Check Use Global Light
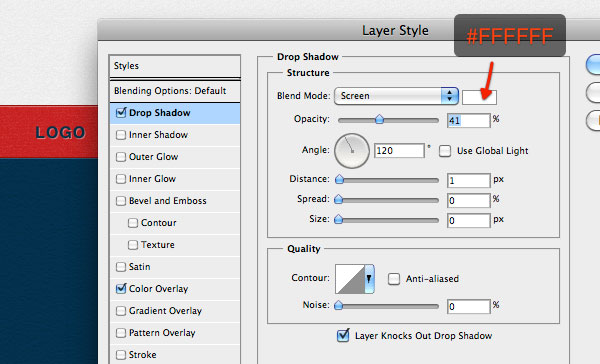Image resolution: width=600 pixels, height=364 pixels. (x=445, y=151)
